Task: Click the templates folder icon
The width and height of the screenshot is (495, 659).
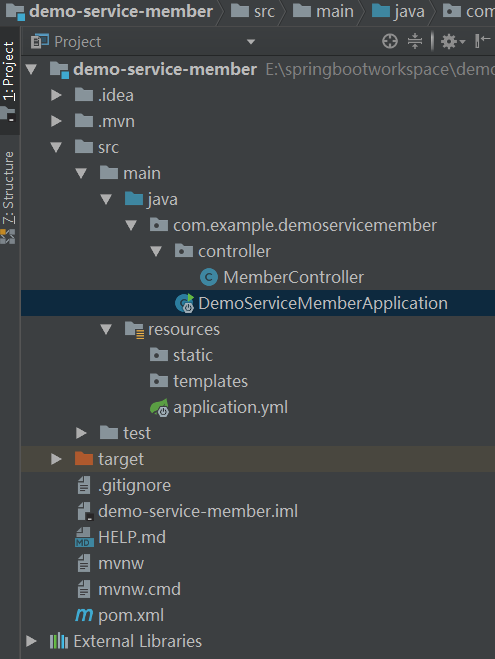Action: coord(159,381)
